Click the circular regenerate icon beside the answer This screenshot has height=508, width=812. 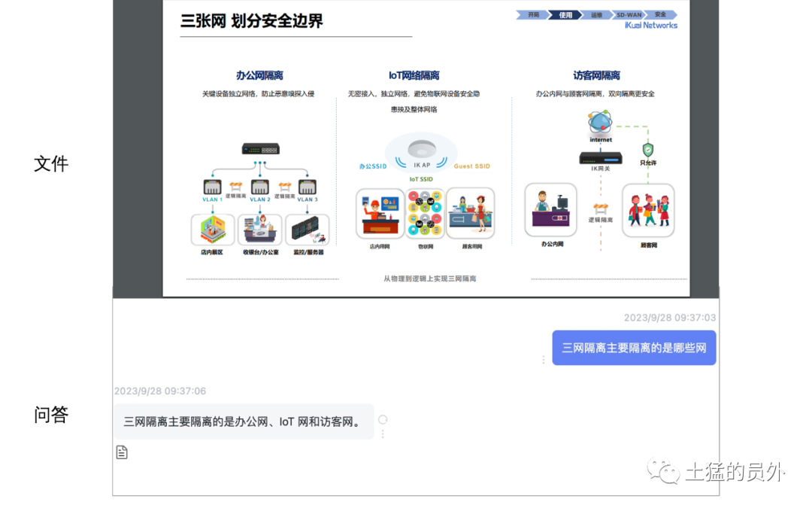[383, 419]
